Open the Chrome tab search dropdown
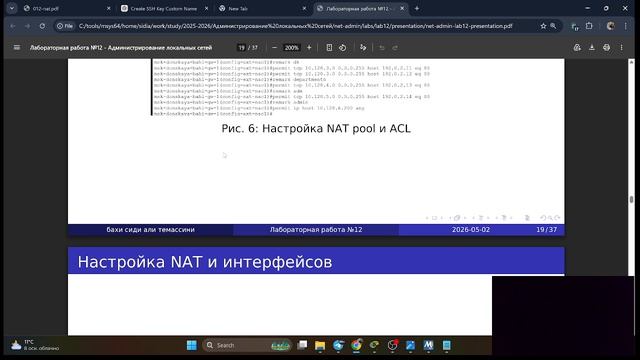The image size is (640, 360). point(12,8)
